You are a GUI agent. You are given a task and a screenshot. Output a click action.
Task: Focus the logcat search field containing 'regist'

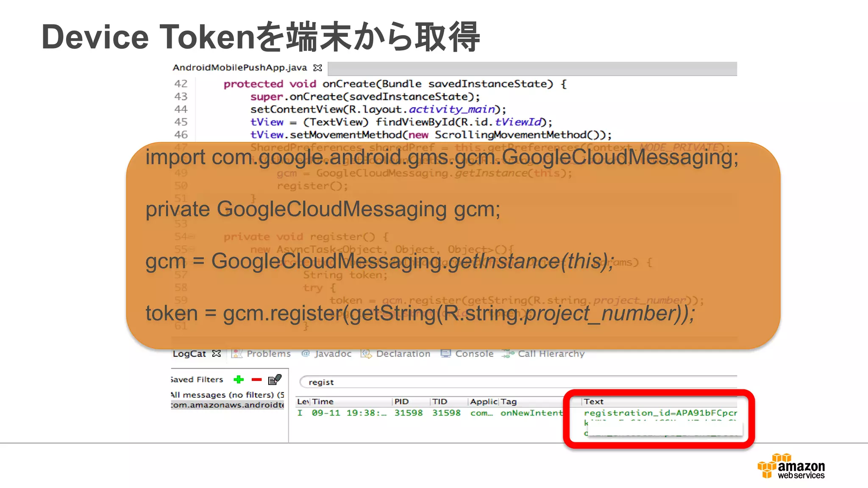518,382
